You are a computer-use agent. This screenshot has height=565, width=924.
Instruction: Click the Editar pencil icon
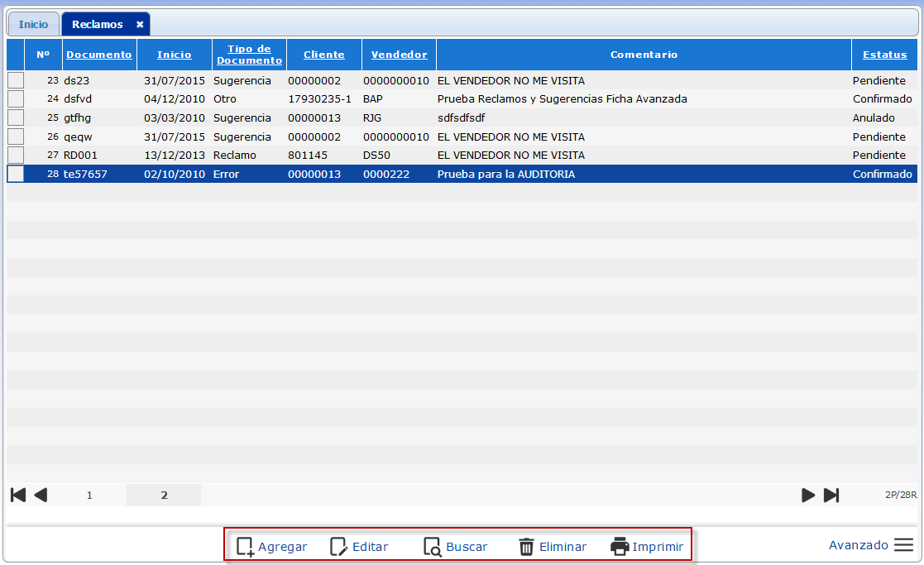[339, 547]
